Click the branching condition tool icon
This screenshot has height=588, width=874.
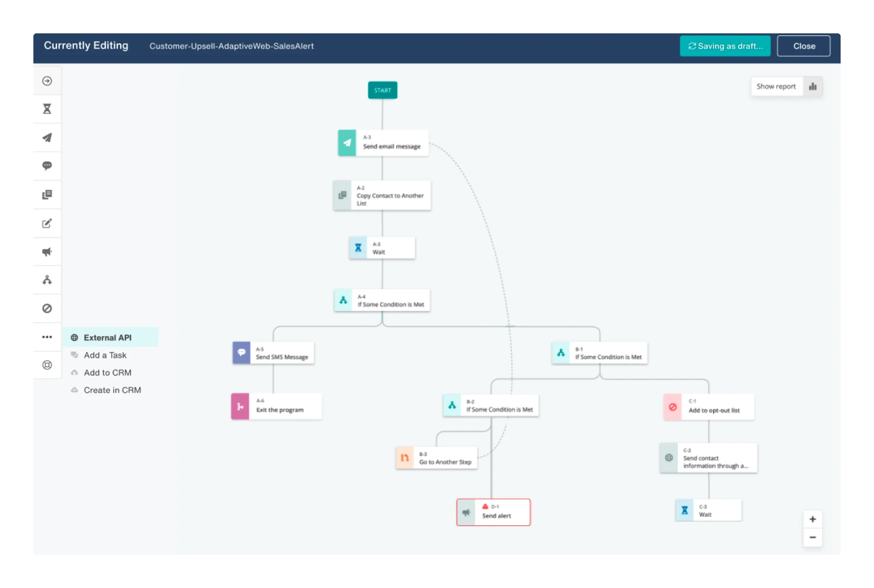tap(47, 280)
